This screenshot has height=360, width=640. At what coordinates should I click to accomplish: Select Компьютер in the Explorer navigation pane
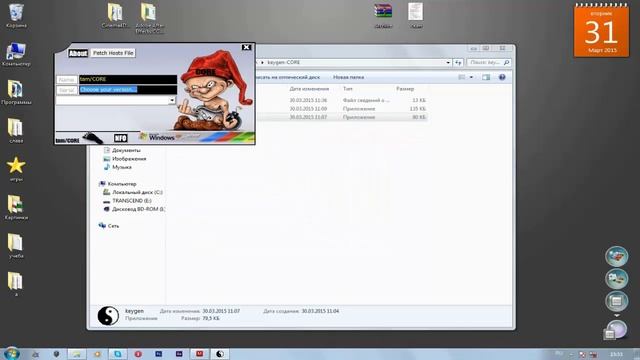tap(118, 184)
